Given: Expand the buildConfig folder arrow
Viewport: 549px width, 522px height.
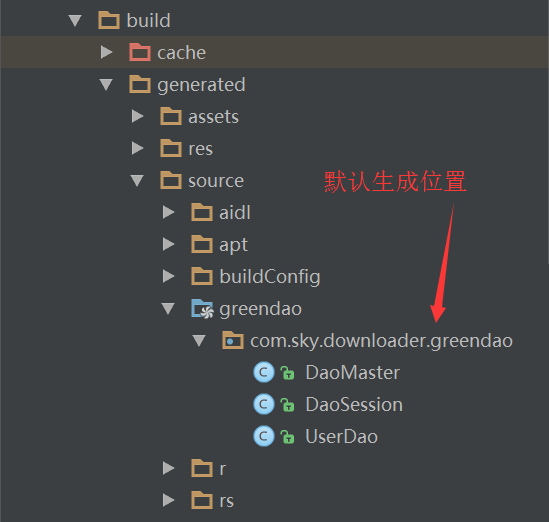Looking at the screenshot, I should [x=169, y=277].
